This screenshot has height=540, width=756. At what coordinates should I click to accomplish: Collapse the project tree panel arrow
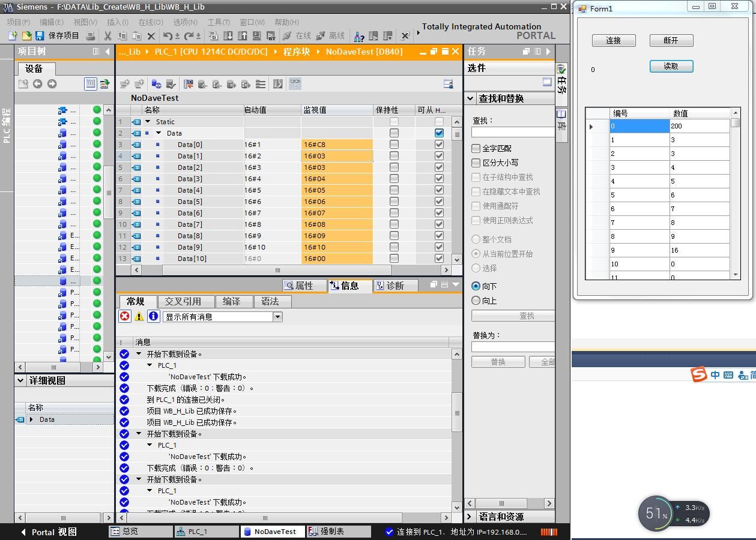tap(107, 52)
